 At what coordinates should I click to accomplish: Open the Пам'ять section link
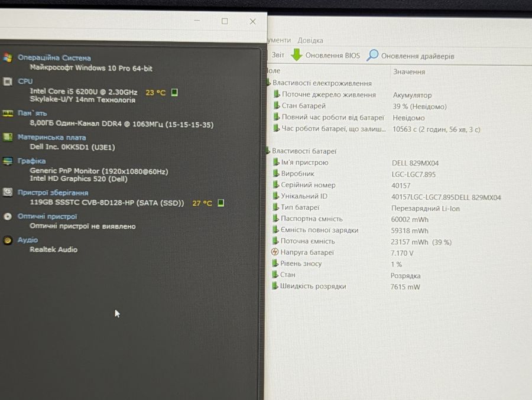pos(33,113)
